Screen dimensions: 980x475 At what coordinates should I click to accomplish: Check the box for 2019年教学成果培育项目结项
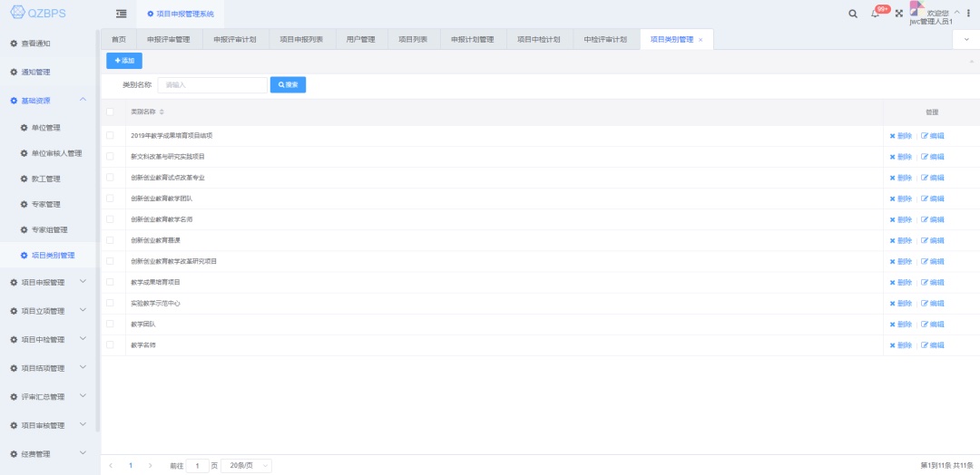[110, 136]
